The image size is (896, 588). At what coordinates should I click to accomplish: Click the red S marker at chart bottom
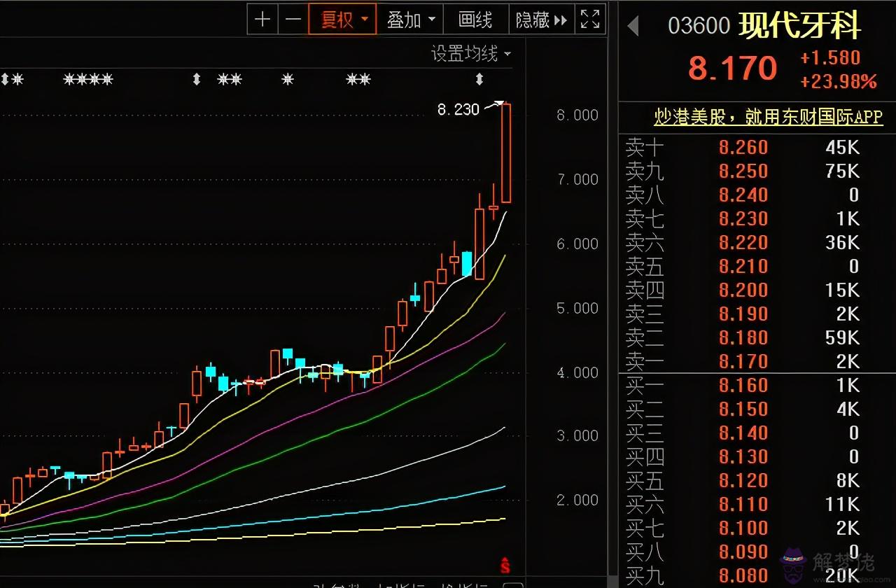tap(505, 564)
